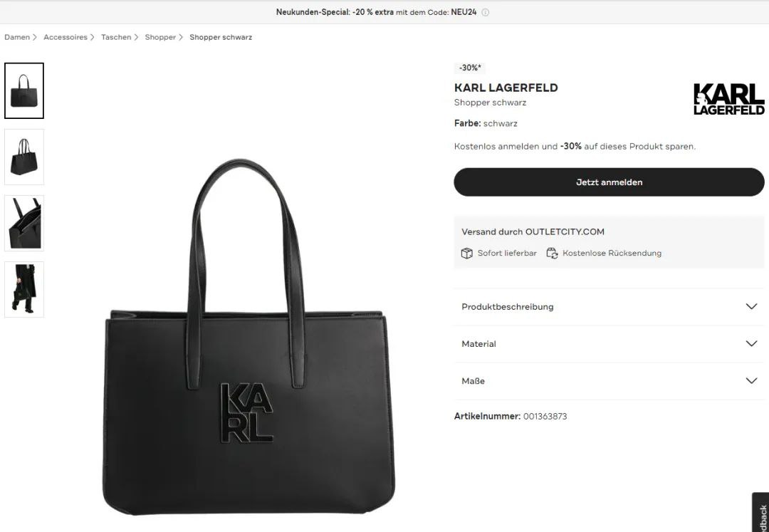The image size is (769, 532).
Task: Expand the Material accordion chevron
Action: click(751, 344)
